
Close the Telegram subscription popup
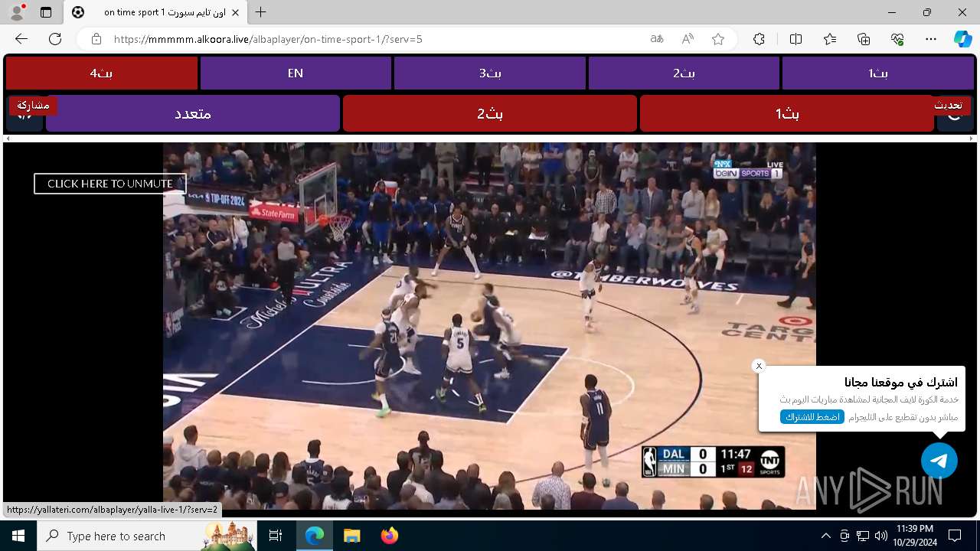pyautogui.click(x=759, y=366)
